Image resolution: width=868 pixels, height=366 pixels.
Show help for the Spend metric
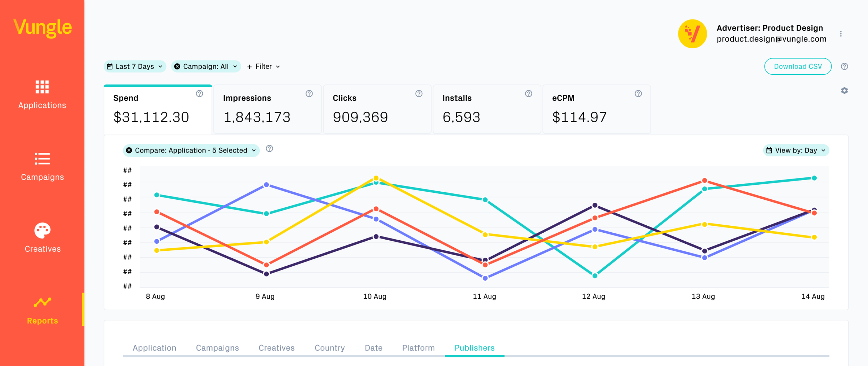[x=199, y=94]
